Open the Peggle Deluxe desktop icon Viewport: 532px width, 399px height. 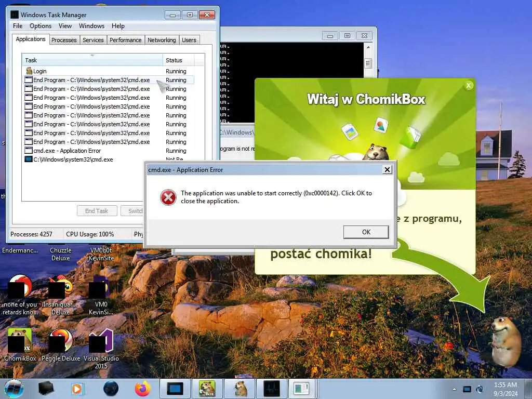[61, 345]
